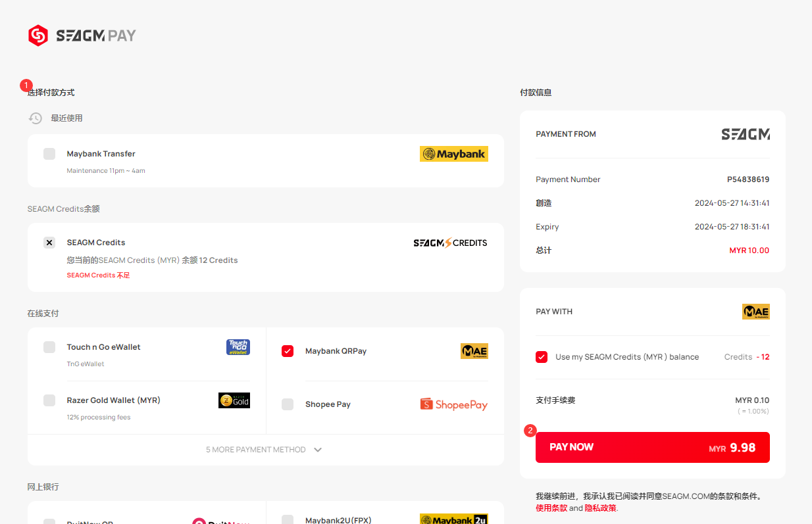Click the 在线支付 section heading
Image resolution: width=812 pixels, height=524 pixels.
43,314
